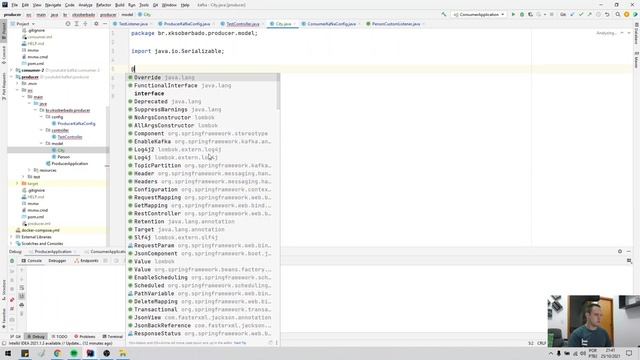Click the Git commit checkmark icon

click(x=581, y=14)
